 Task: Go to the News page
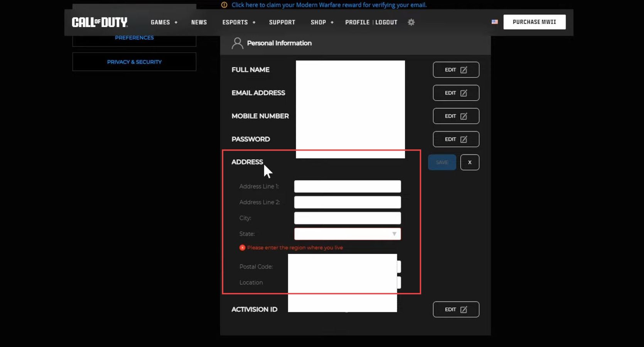click(199, 22)
